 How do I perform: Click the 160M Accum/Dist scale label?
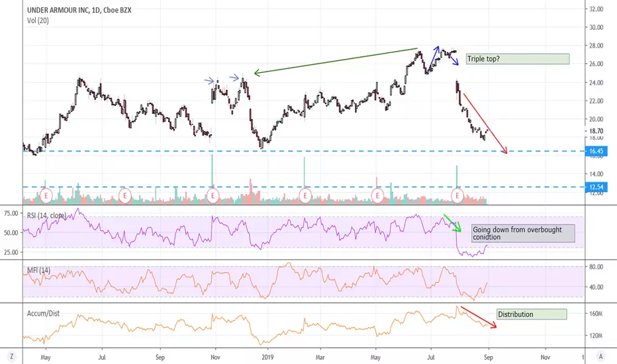pos(596,314)
